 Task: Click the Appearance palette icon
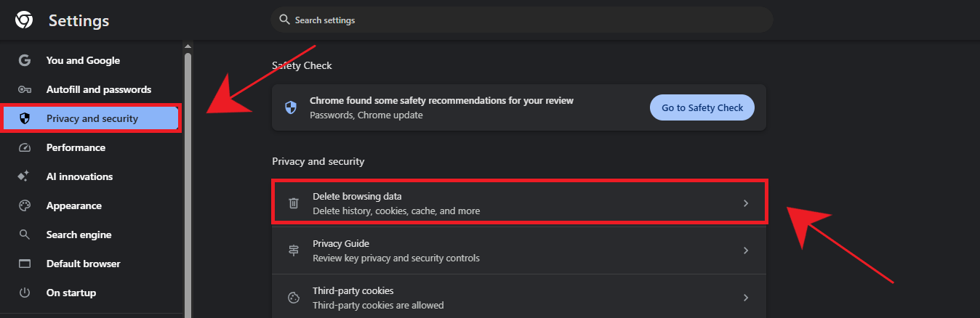(x=25, y=205)
